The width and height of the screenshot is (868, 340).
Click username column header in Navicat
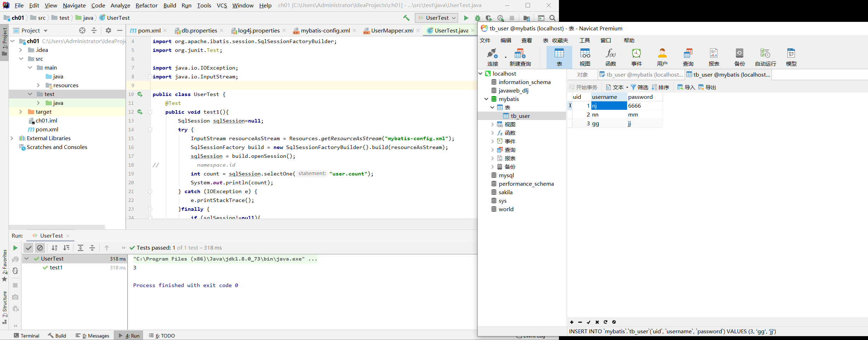609,97
